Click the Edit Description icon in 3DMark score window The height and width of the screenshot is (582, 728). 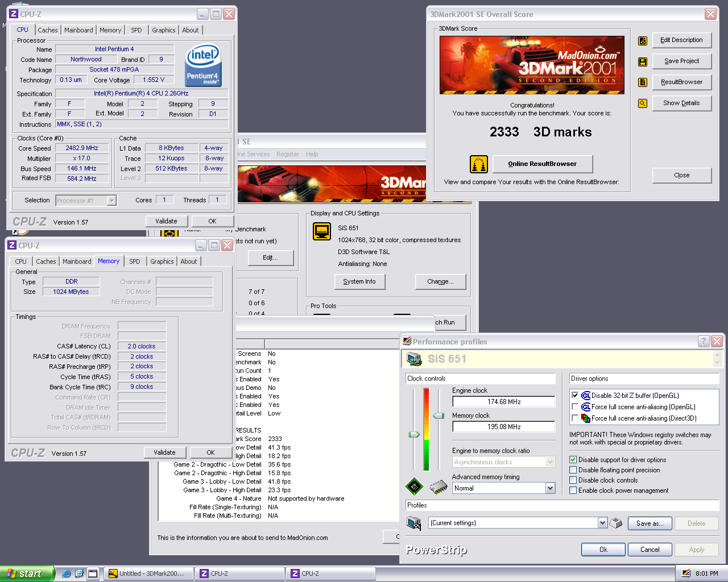click(643, 41)
